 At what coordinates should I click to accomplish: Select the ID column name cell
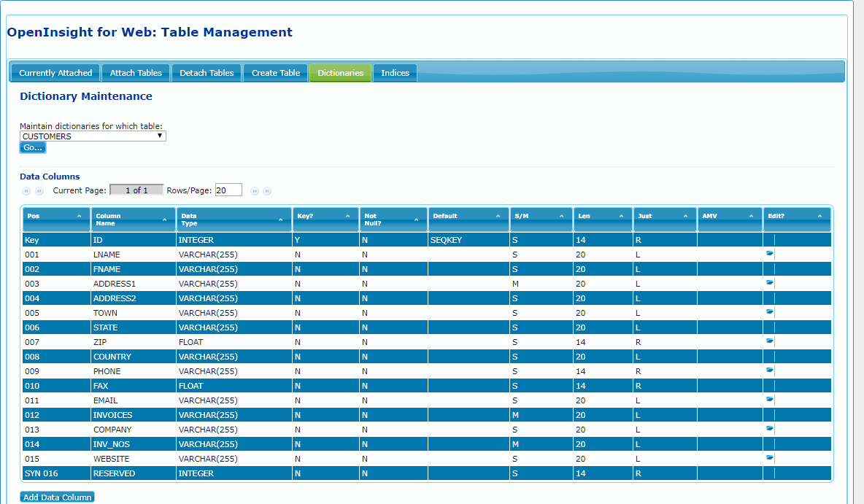[x=134, y=240]
